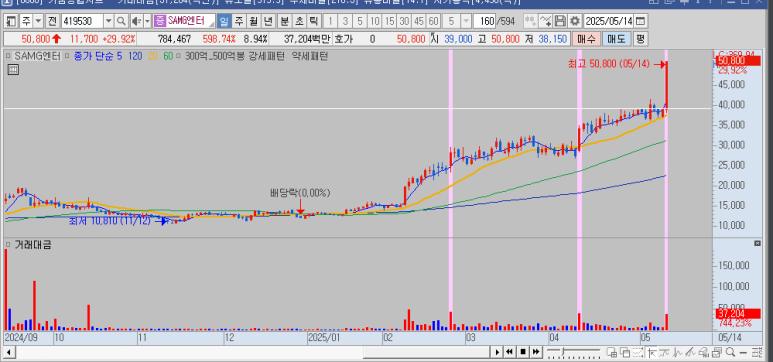This screenshot has height=362, width=773.
Task: Click the 매도 sell button
Action: [x=616, y=38]
